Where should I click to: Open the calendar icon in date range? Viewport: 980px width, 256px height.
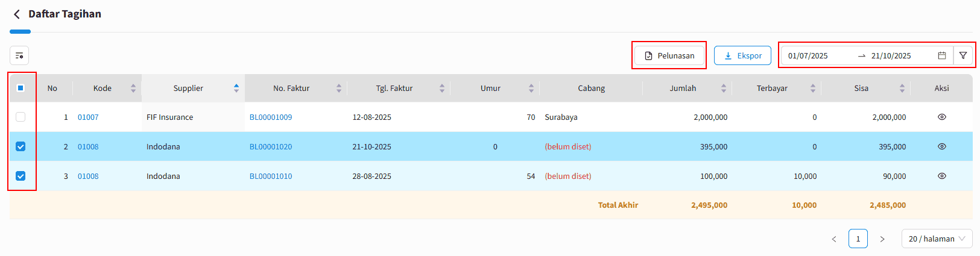pyautogui.click(x=942, y=55)
